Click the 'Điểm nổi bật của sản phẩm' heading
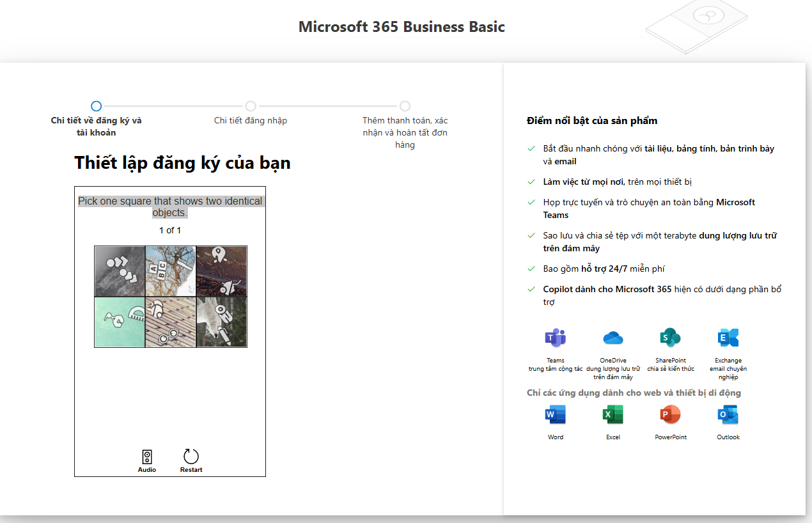Screen dimensions: 812x523 point(592,121)
